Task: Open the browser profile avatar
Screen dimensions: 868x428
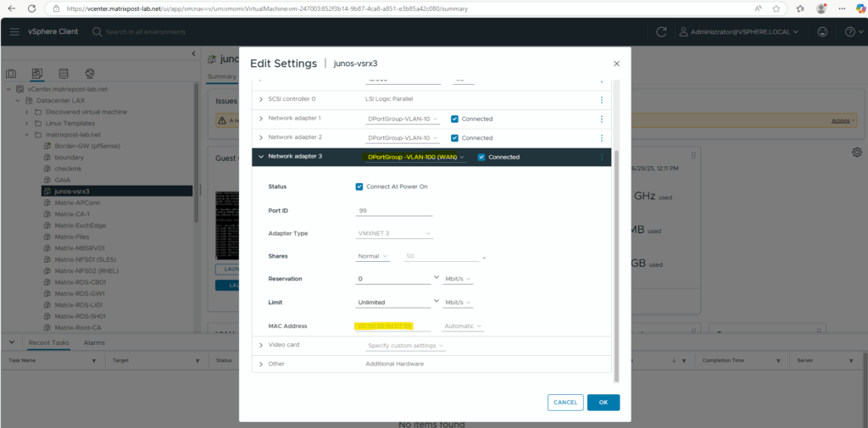Action: pyautogui.click(x=821, y=8)
